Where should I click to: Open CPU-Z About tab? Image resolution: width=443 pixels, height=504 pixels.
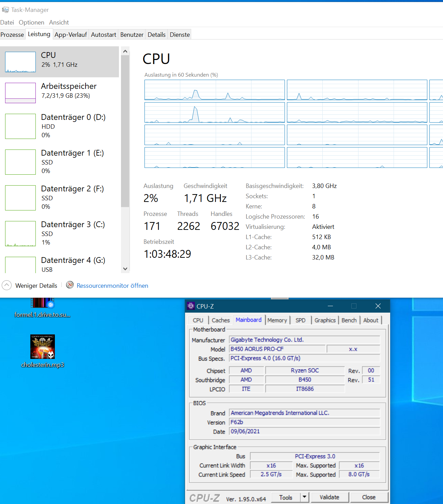[371, 320]
